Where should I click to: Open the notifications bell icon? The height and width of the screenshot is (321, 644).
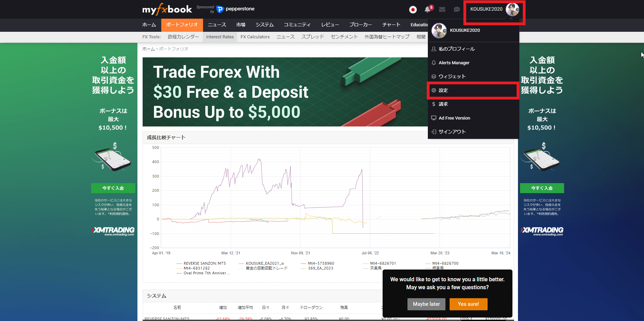(428, 9)
